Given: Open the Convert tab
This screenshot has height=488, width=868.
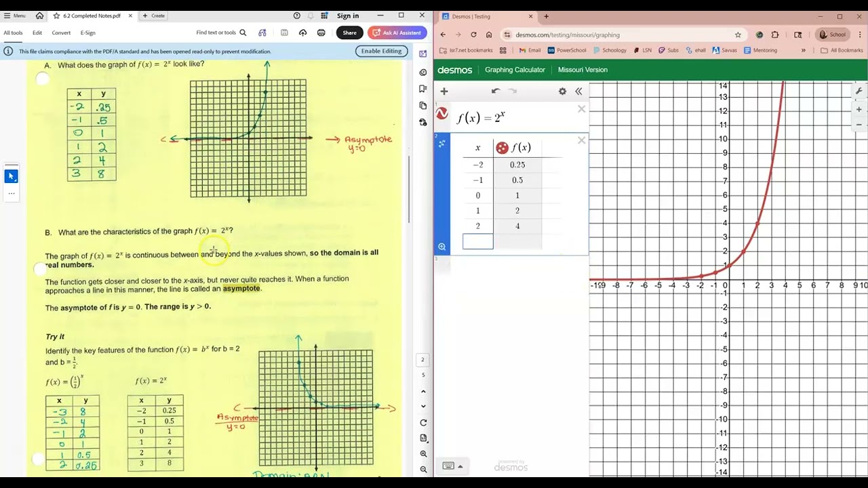Looking at the screenshot, I should tap(61, 33).
